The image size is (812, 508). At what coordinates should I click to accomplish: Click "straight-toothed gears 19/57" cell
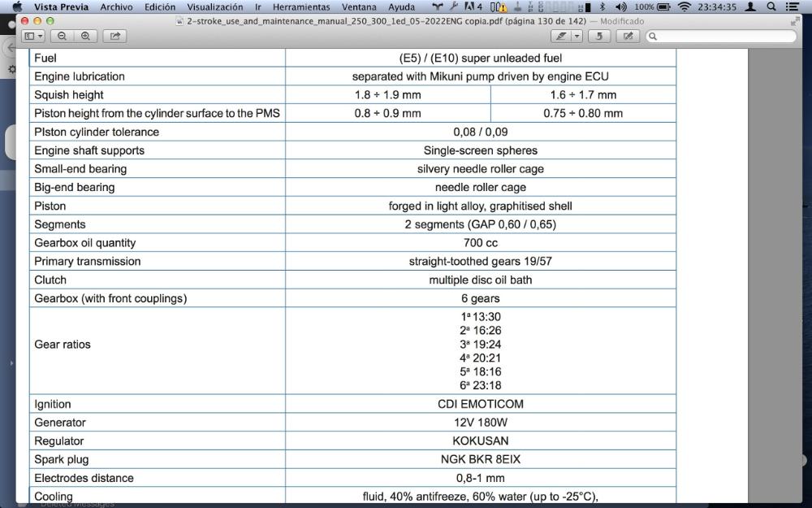pos(480,261)
